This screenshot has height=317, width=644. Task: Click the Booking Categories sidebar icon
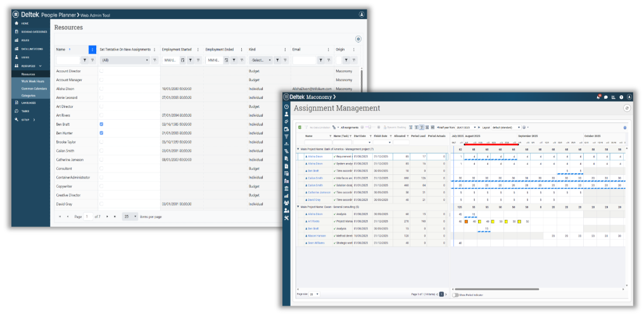point(16,32)
